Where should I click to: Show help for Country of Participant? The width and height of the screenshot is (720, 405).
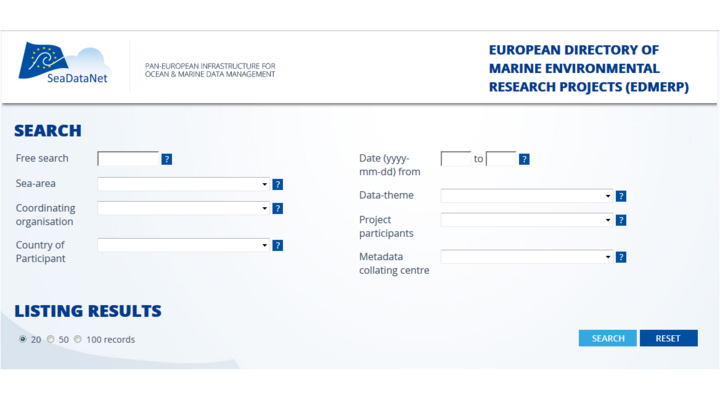[x=277, y=245]
